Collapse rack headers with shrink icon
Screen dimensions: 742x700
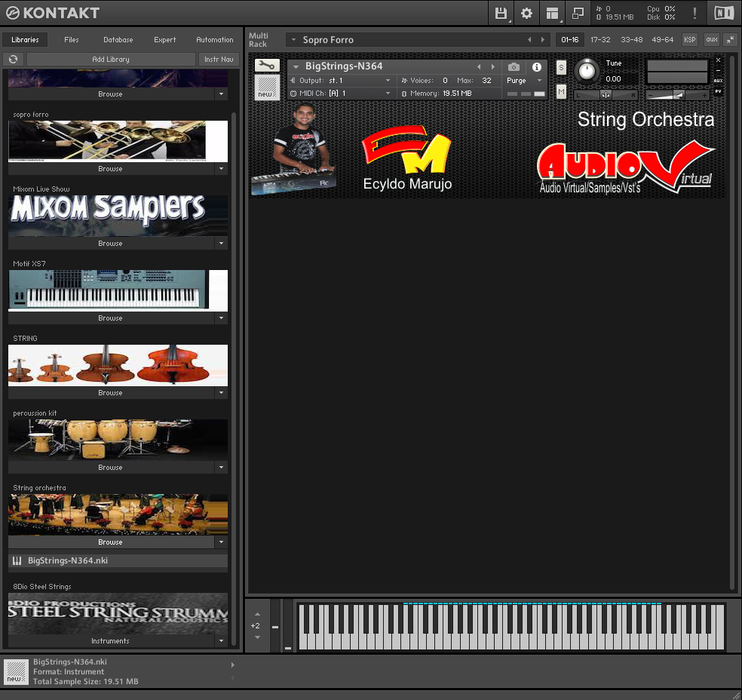click(730, 40)
